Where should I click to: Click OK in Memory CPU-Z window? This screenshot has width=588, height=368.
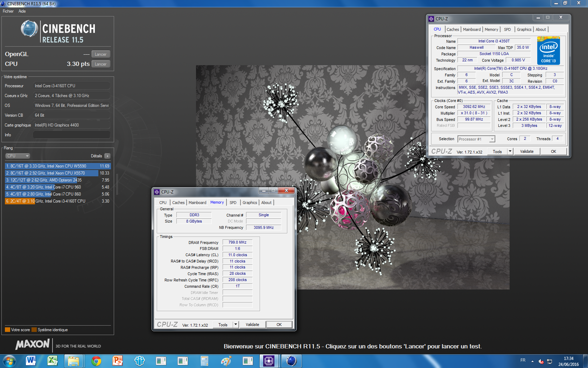click(279, 325)
